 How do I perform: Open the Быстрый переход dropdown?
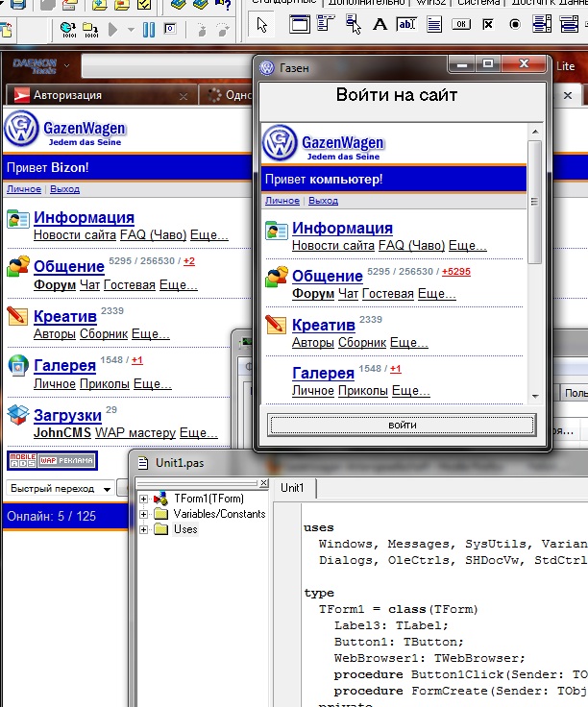pos(59,489)
